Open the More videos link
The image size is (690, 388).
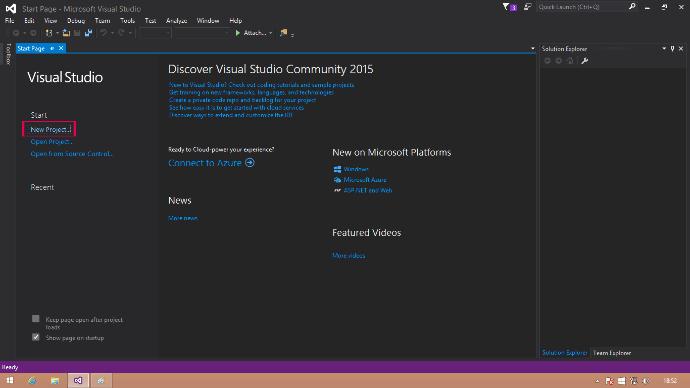349,256
